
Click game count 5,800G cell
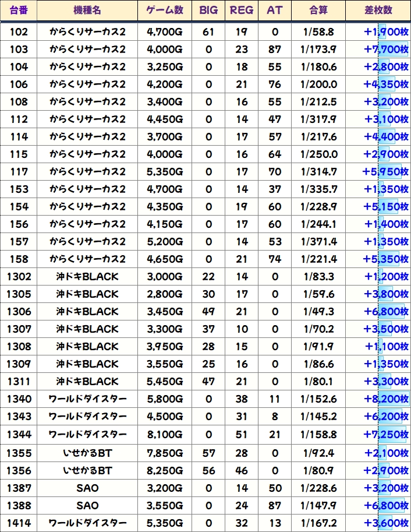[165, 399]
